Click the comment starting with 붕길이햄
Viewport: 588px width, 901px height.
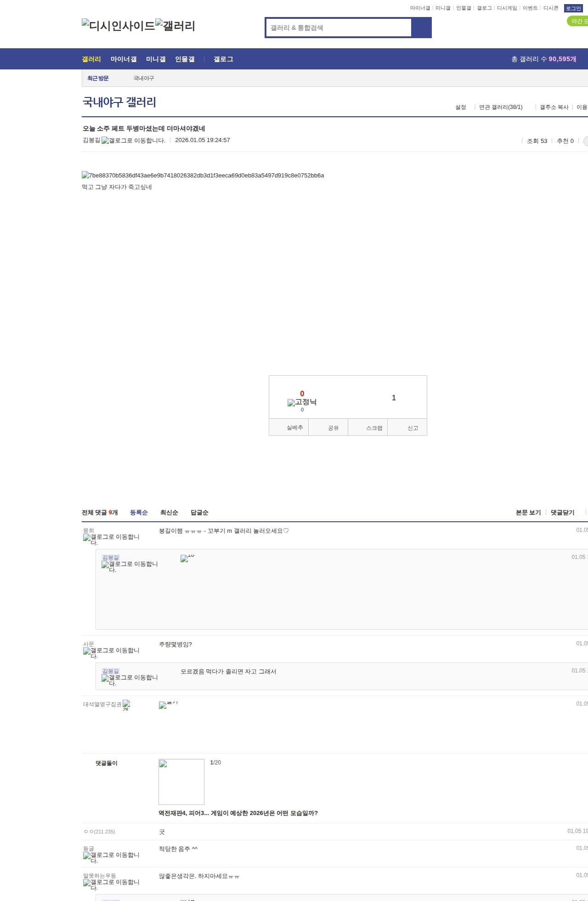pyautogui.click(x=224, y=531)
